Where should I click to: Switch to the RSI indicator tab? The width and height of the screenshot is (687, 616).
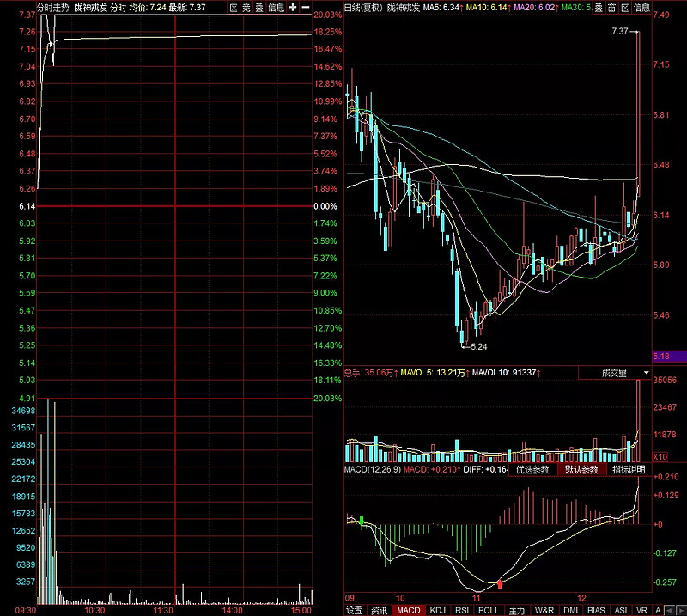462,610
